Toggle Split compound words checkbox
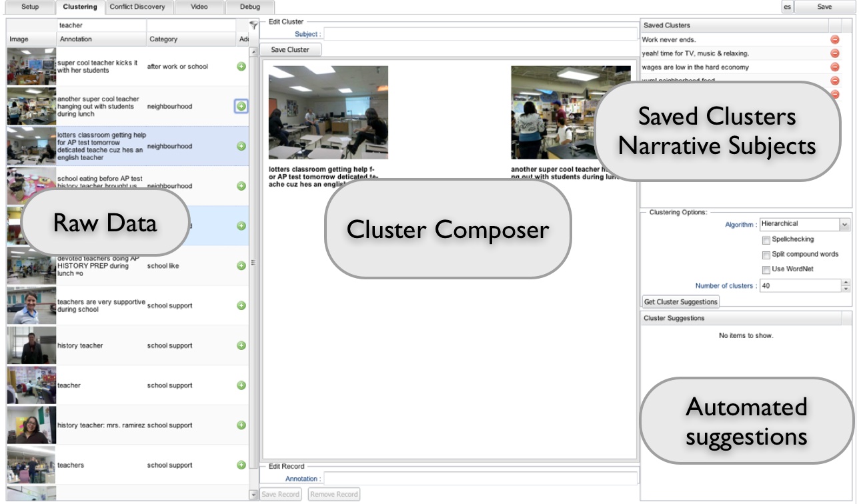Viewport: 859px width, 504px height. point(766,255)
